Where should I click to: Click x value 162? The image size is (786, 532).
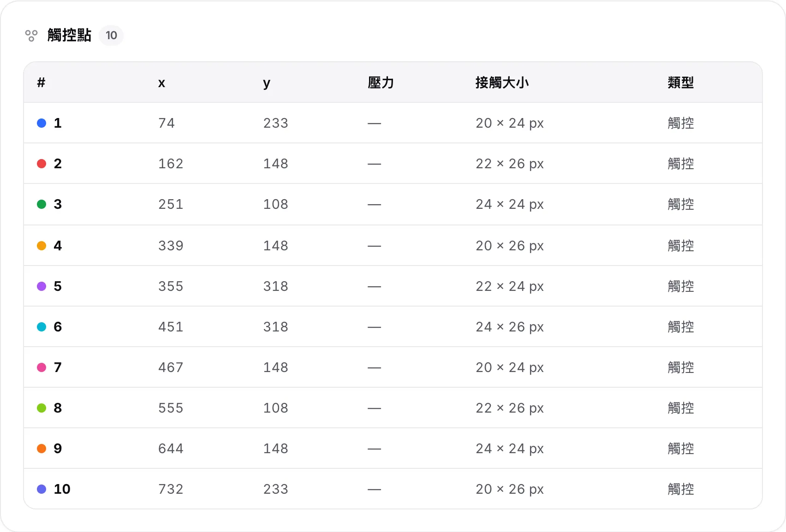[171, 164]
